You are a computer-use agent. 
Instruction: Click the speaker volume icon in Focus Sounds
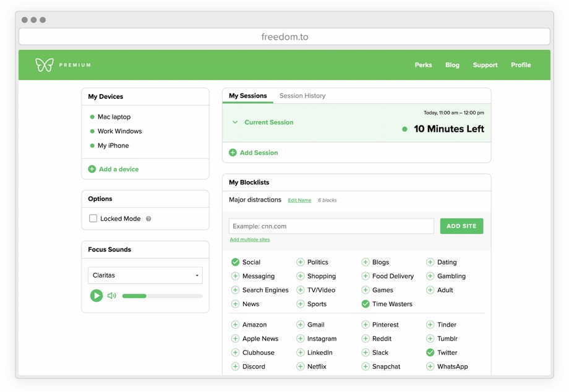(x=111, y=296)
